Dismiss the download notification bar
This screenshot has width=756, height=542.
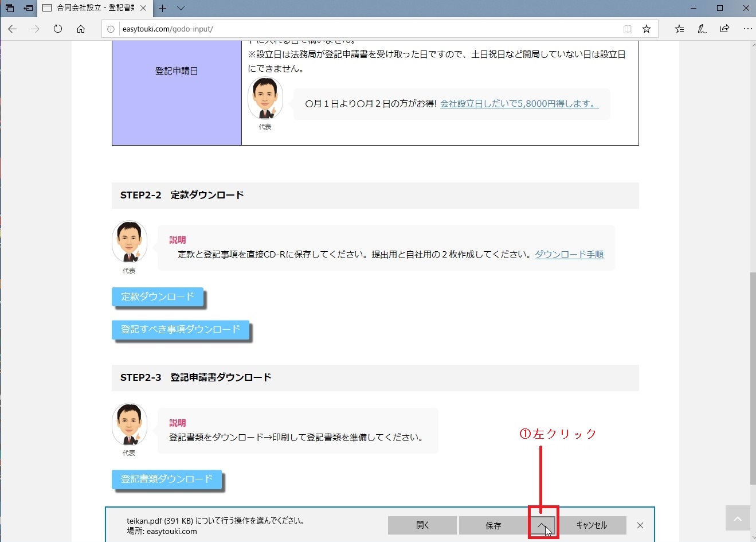point(640,525)
